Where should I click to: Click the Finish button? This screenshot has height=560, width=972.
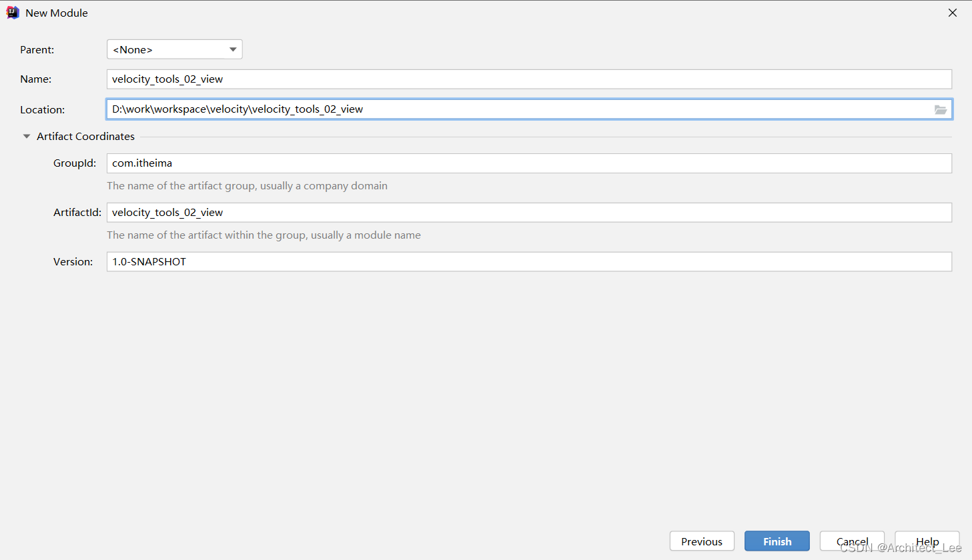point(777,541)
